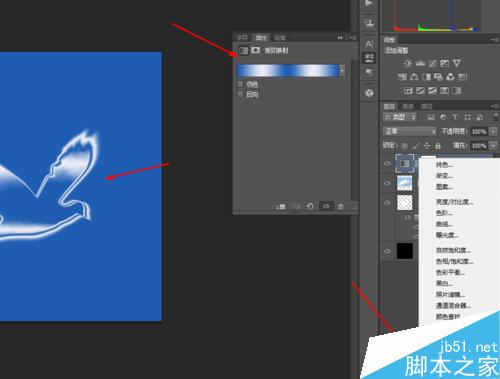Toggle layer filtering switch in the Layers panel
Viewport: 500px width, 379px height.
pyautogui.click(x=496, y=117)
